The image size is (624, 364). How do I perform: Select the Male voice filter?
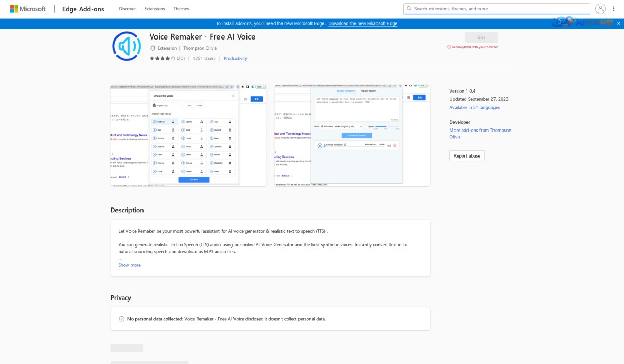[x=189, y=106]
